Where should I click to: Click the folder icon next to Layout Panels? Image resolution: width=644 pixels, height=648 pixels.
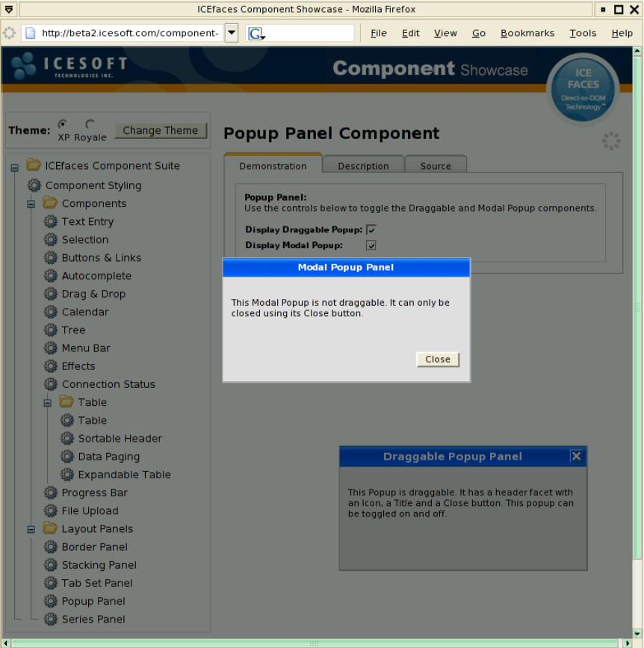(x=50, y=528)
